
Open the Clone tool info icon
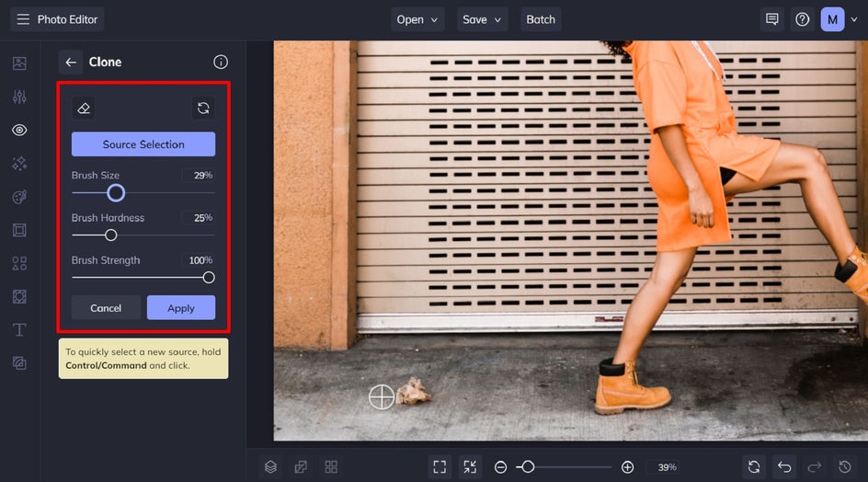[221, 62]
